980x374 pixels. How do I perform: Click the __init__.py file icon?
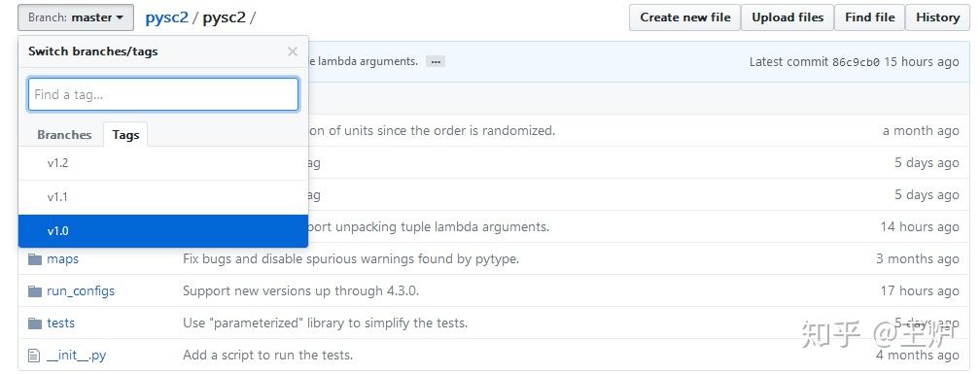(34, 356)
